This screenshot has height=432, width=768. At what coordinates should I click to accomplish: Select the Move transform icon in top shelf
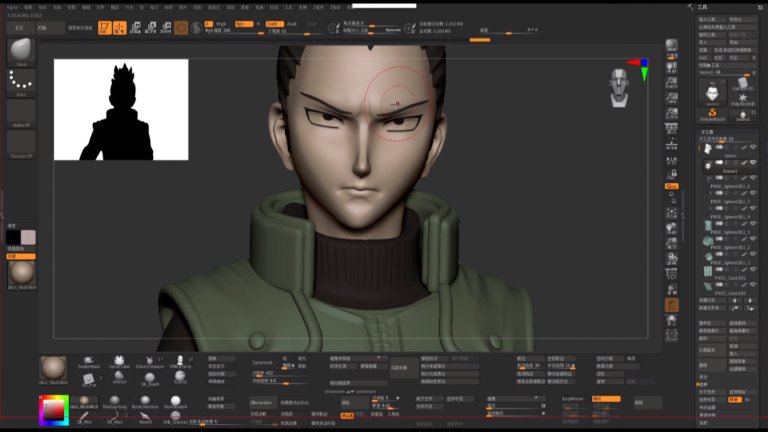coord(136,28)
